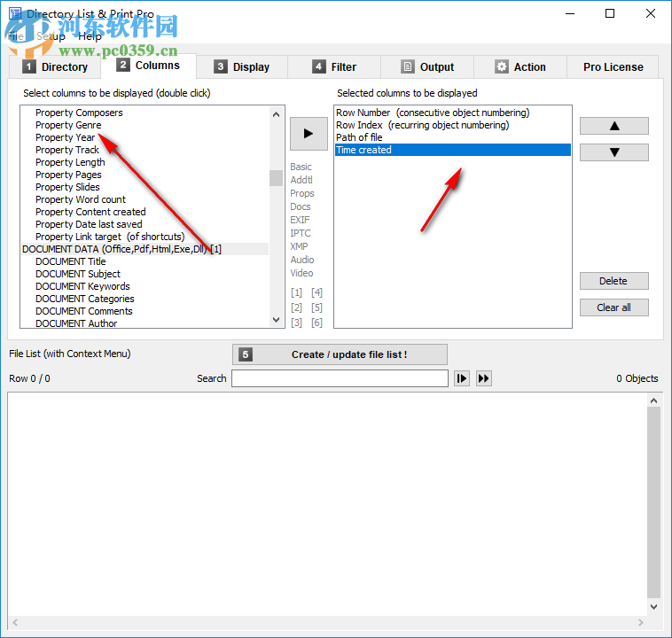
Task: Click the find next search arrow
Action: coord(462,378)
